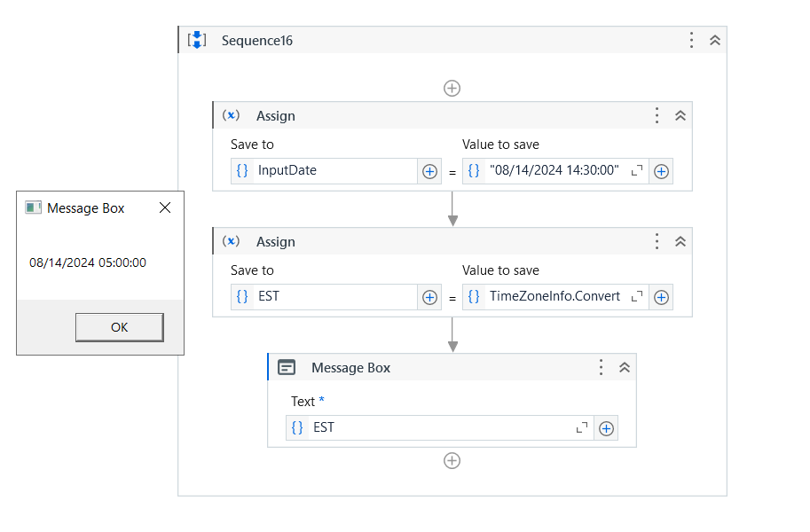Click the EST Assign activity icon
The height and width of the screenshot is (532, 810).
click(231, 241)
